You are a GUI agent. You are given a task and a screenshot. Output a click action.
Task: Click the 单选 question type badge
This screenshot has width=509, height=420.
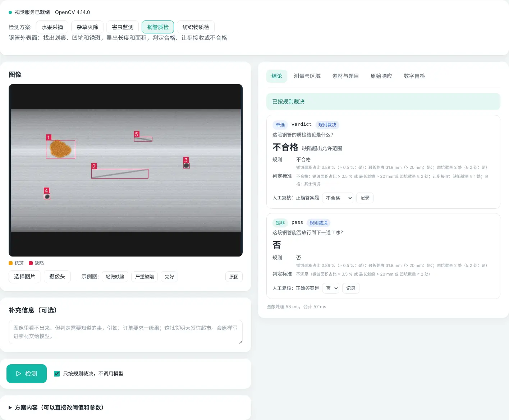click(280, 125)
